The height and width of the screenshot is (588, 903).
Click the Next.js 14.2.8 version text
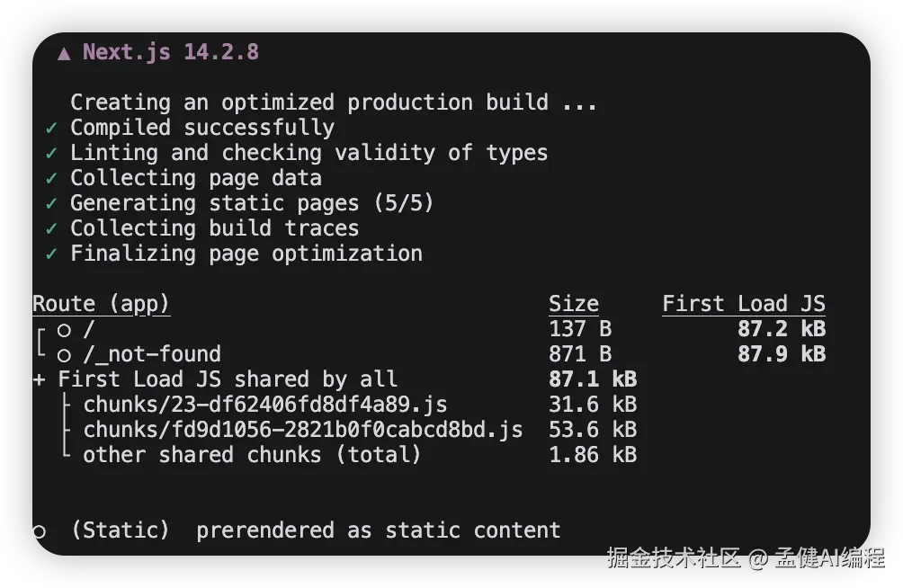171,52
